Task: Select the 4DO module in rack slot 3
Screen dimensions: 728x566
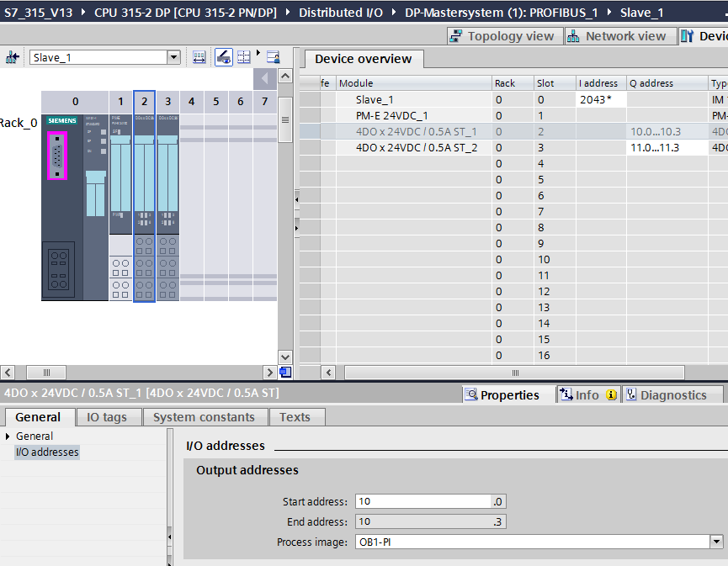Action: (x=168, y=208)
